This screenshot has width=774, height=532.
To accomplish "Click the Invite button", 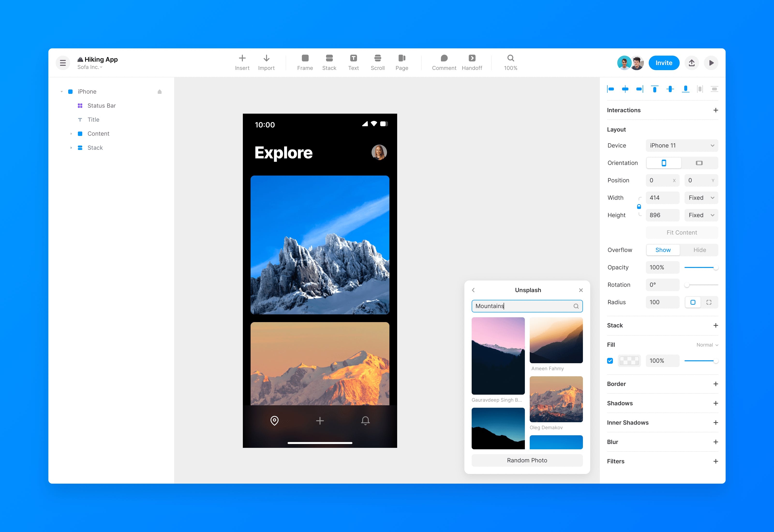I will click(664, 63).
